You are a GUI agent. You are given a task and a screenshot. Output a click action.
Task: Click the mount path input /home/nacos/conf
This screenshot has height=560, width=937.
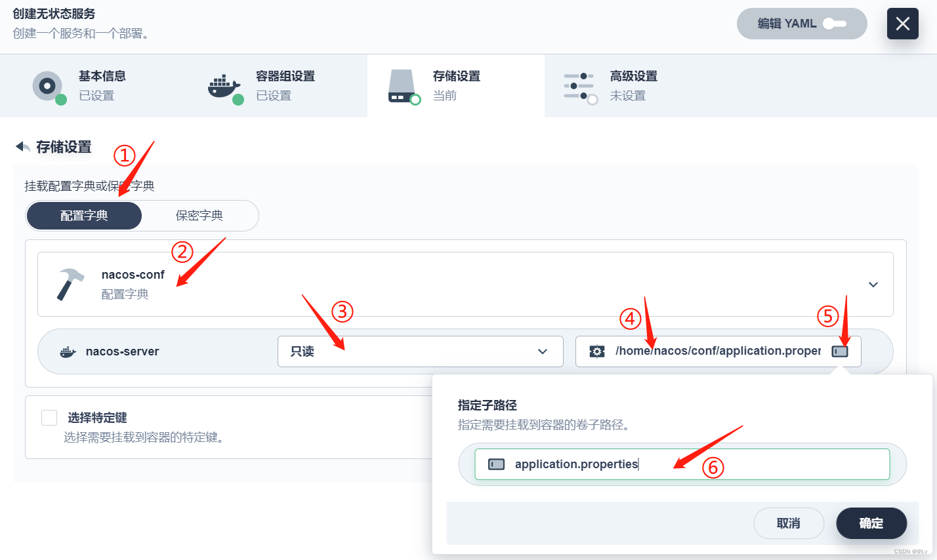click(x=718, y=351)
